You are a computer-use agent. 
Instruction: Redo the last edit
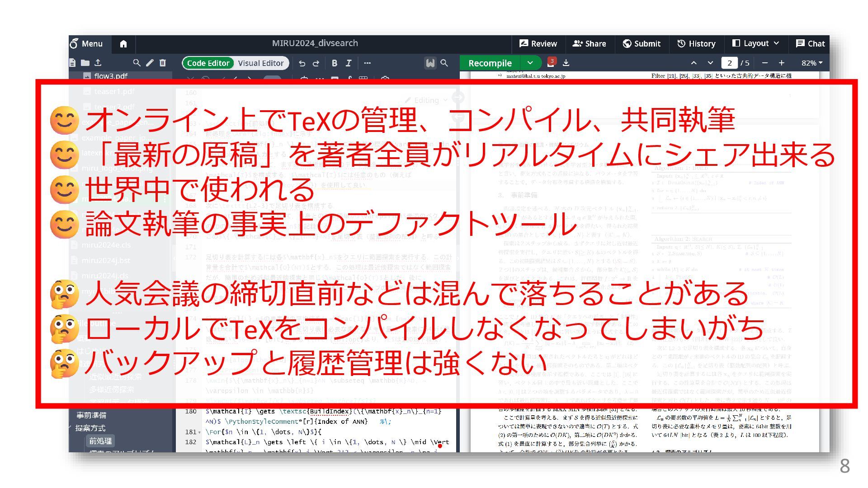click(x=316, y=63)
